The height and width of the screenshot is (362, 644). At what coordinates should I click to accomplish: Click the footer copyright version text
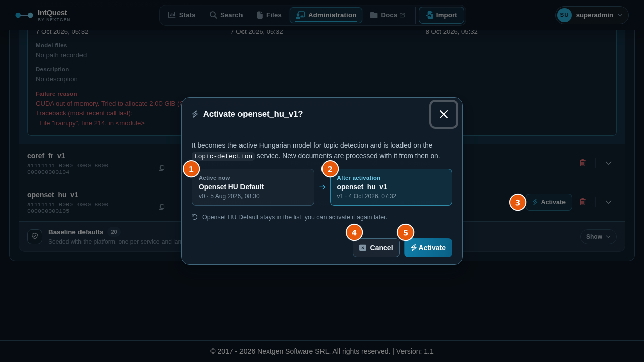[x=322, y=351]
